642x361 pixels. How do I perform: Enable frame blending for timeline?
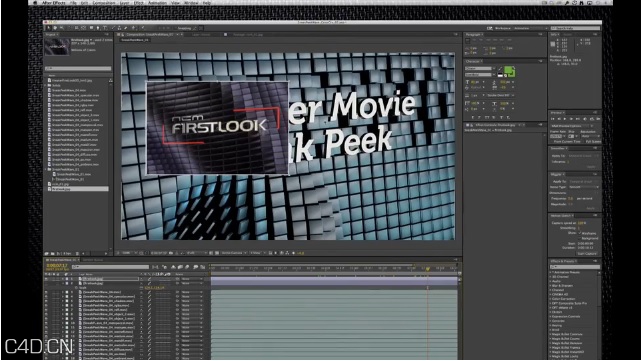(180, 267)
